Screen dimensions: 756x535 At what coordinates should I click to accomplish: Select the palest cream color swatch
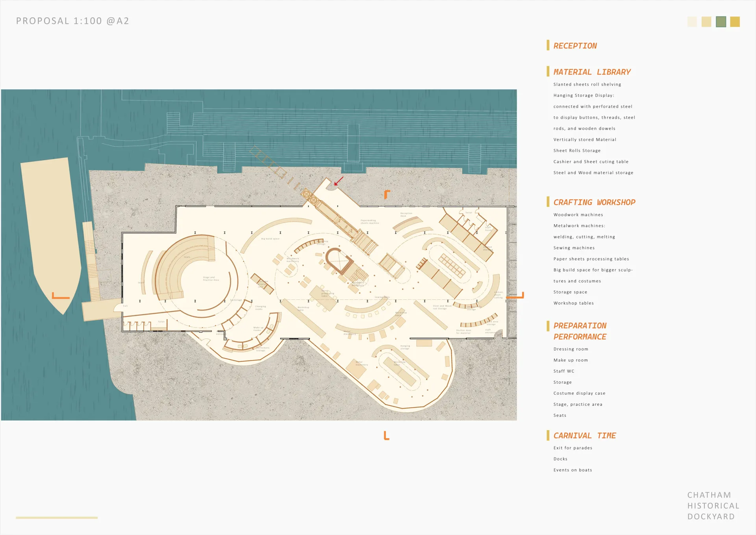point(692,22)
